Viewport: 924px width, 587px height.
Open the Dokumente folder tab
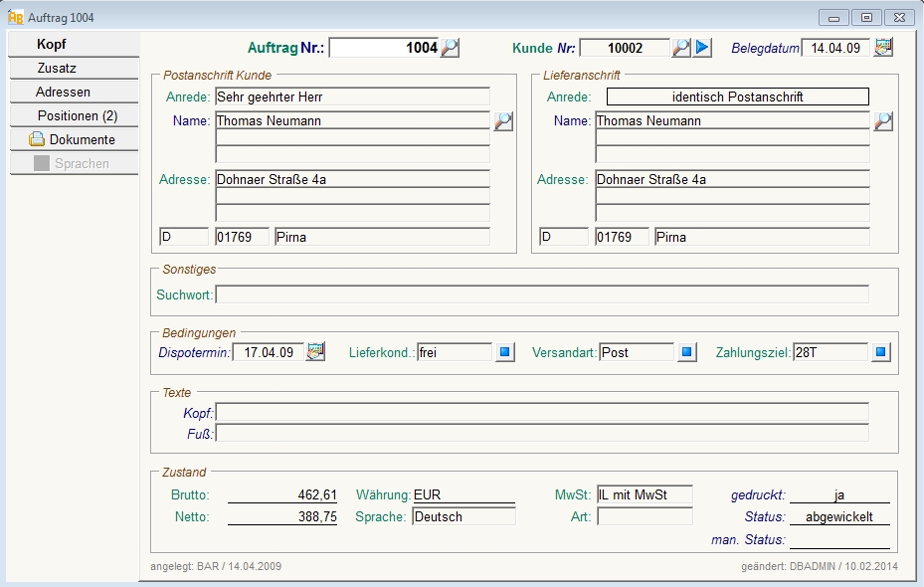click(x=74, y=140)
